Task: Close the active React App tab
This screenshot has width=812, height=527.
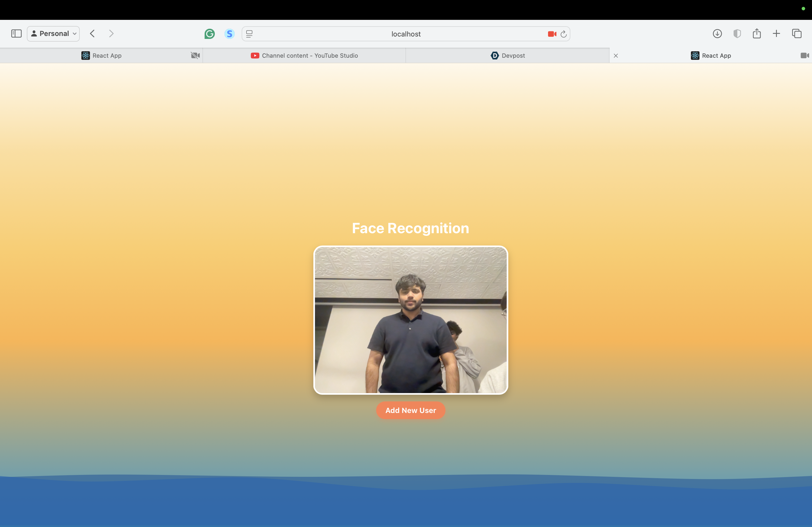Action: point(616,56)
